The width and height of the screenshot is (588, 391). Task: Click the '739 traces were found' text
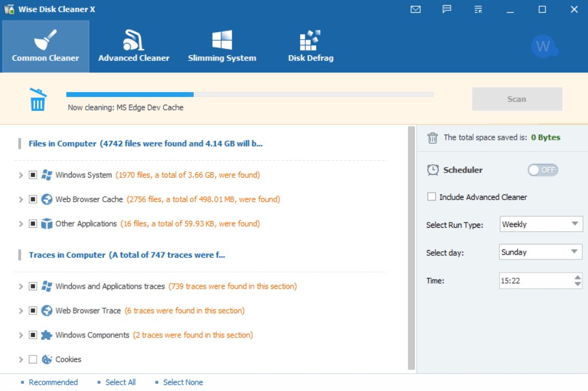(233, 286)
